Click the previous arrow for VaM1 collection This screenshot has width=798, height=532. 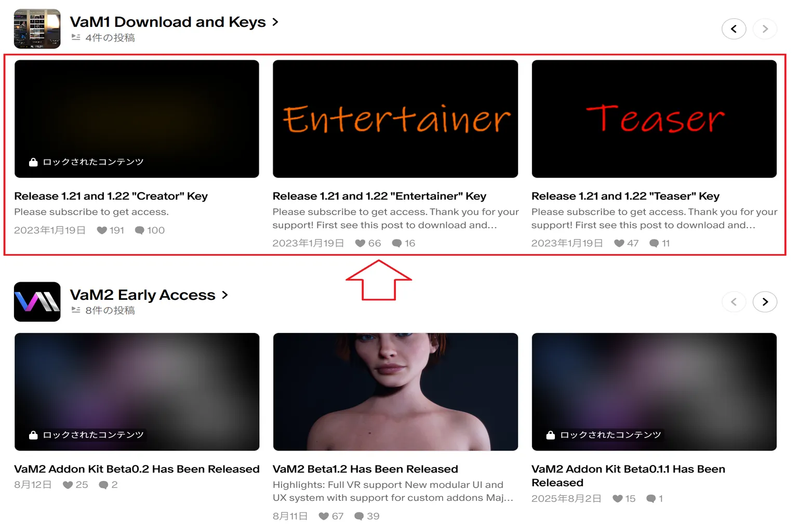[x=734, y=29]
